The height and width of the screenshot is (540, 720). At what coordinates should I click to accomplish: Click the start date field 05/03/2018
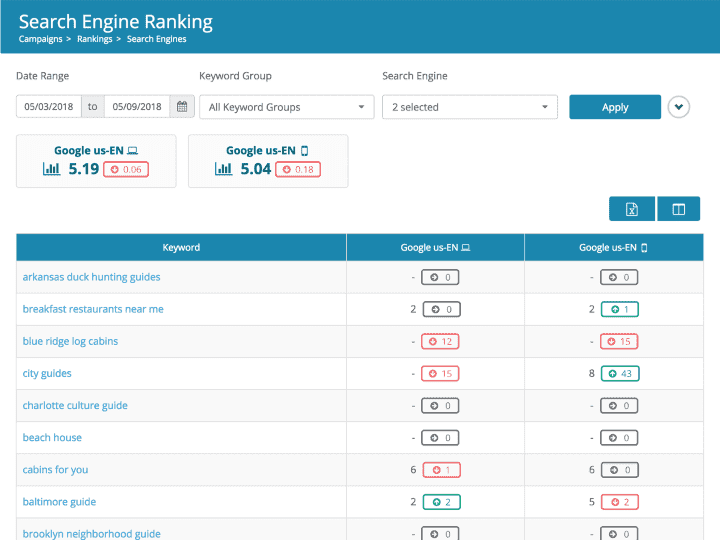49,107
